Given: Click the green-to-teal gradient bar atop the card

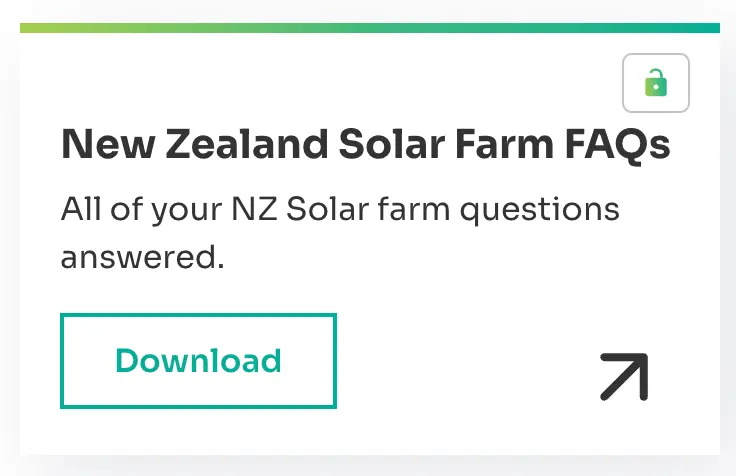Looking at the screenshot, I should (x=370, y=28).
